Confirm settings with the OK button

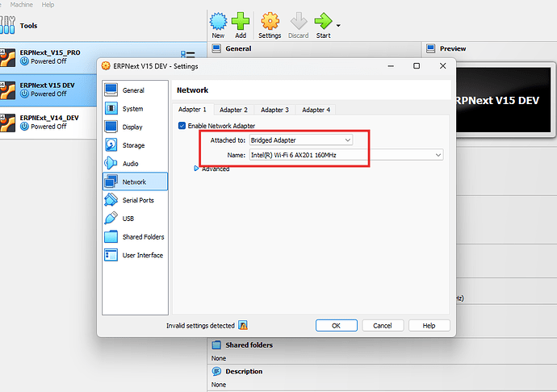pos(336,326)
